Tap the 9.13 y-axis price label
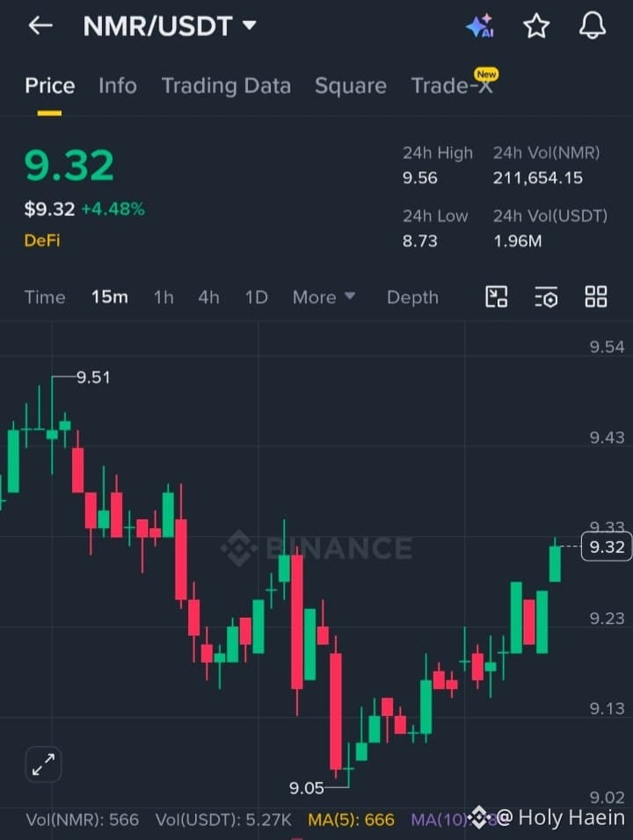 [x=607, y=709]
